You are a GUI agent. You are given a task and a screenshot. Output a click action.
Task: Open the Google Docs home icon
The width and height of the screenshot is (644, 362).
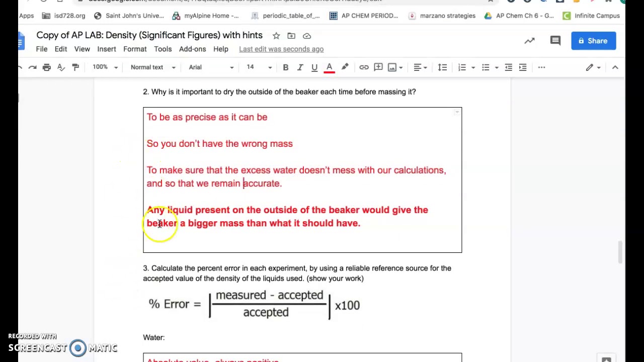[21, 41]
